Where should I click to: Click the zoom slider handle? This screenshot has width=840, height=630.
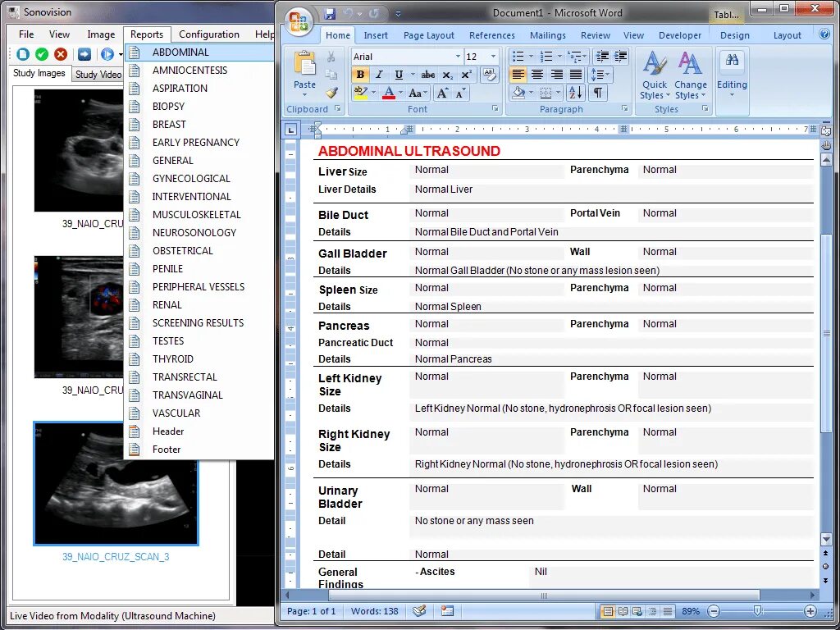757,610
